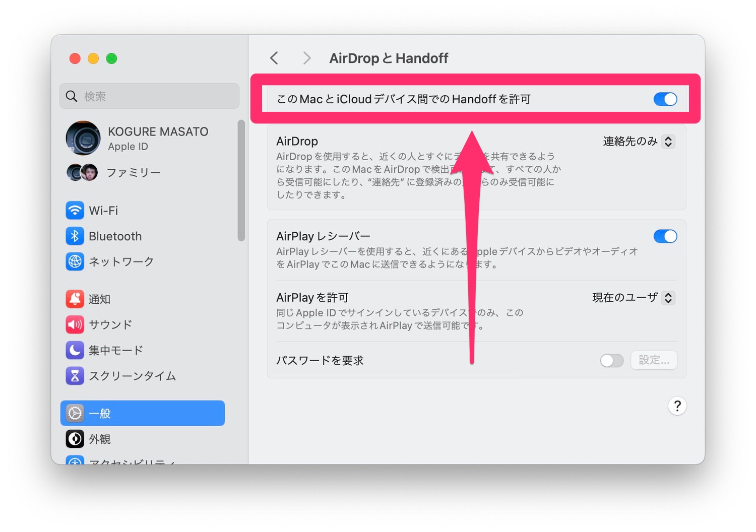Image resolution: width=756 pixels, height=532 pixels.
Task: Open the 集中モード moon icon
Action: pyautogui.click(x=75, y=350)
